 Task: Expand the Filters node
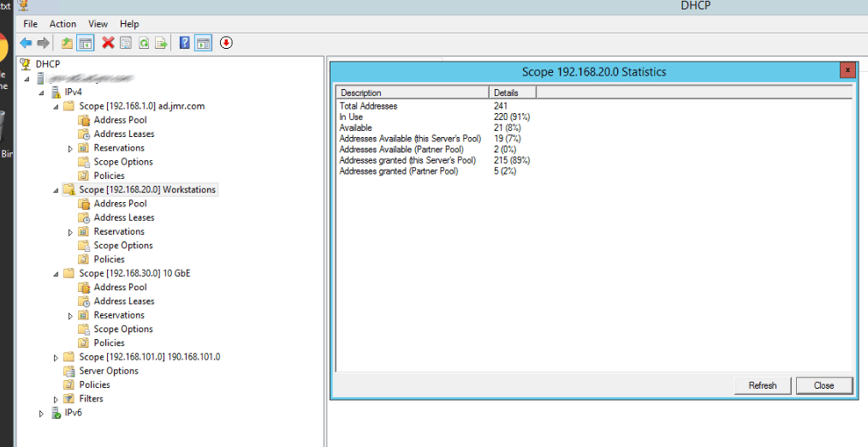[56, 399]
